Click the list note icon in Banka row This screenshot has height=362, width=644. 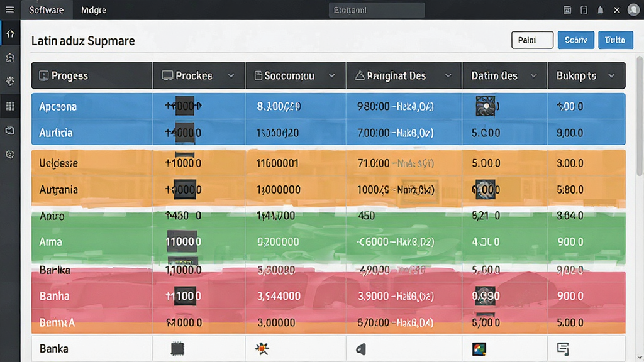[x=563, y=349]
